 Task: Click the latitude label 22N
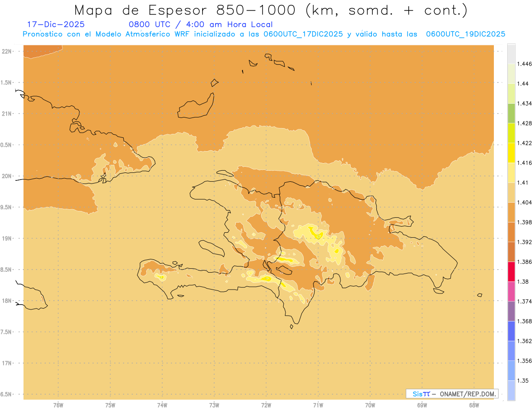coord(7,51)
